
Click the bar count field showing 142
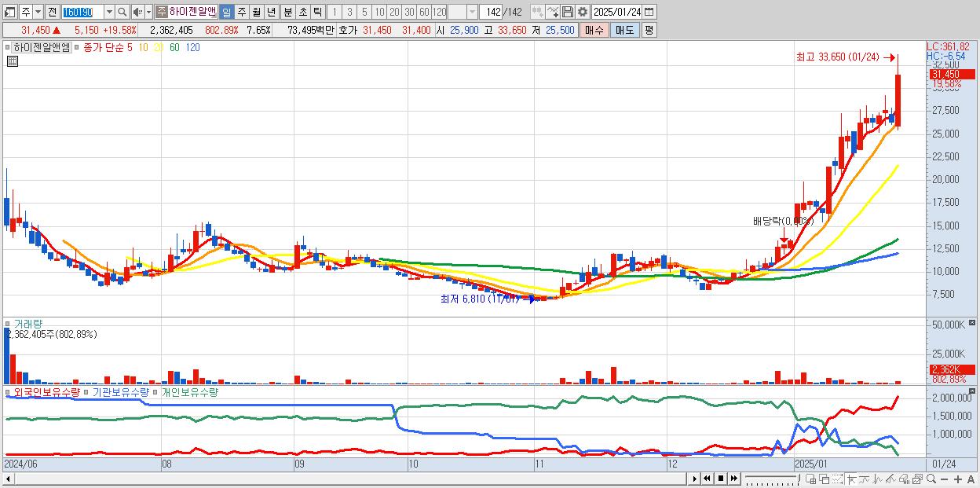pos(491,13)
